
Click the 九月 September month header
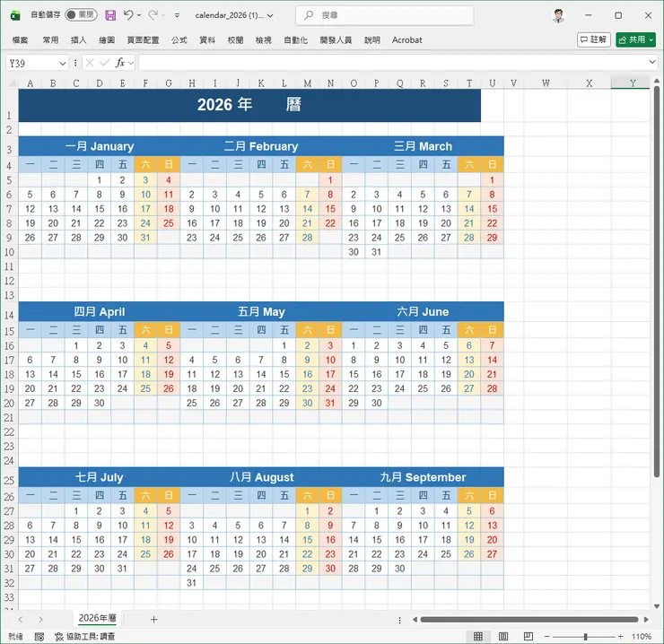click(423, 477)
